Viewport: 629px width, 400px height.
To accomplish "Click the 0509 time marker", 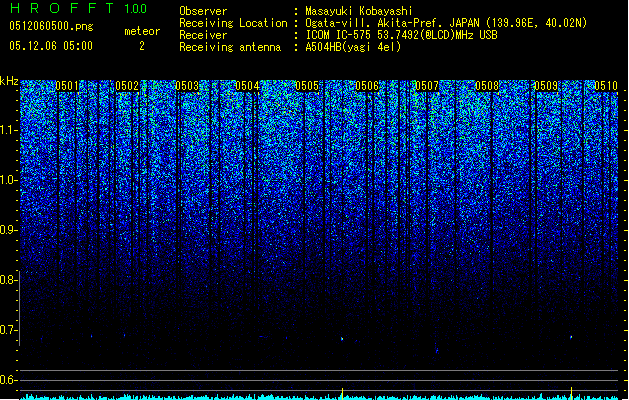I will click(x=546, y=86).
